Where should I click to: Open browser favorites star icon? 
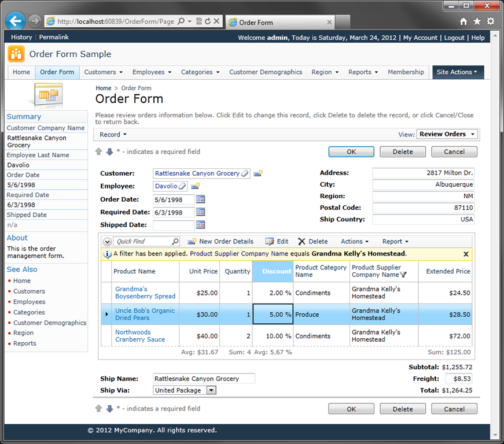477,21
